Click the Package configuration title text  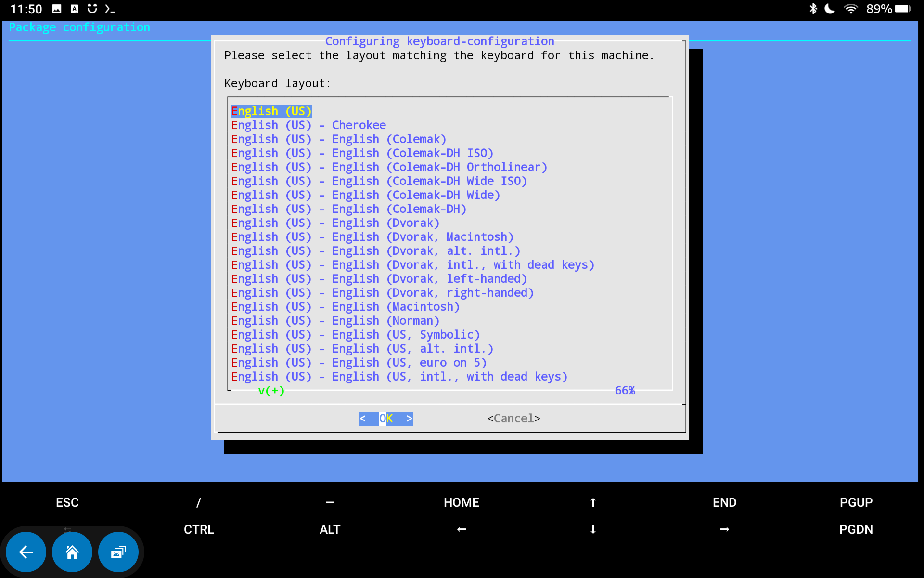[79, 27]
